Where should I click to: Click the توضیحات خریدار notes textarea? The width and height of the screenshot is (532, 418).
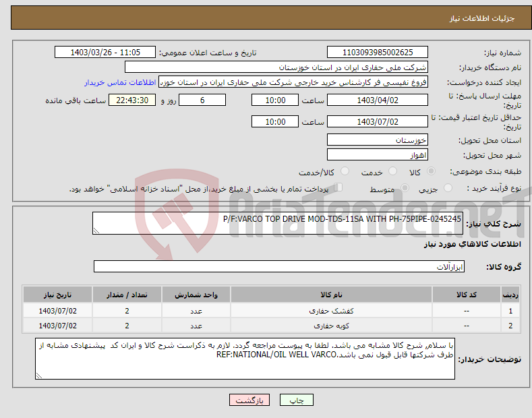pyautogui.click(x=245, y=359)
